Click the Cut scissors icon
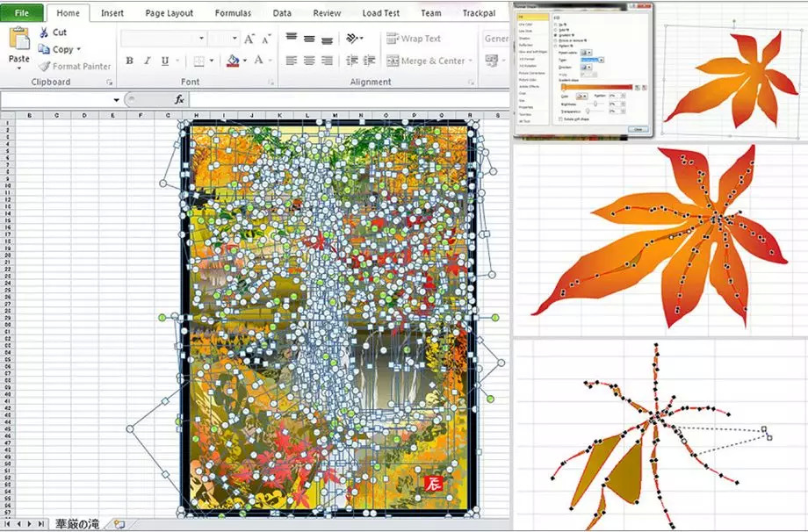The height and width of the screenshot is (532, 808). 44,32
